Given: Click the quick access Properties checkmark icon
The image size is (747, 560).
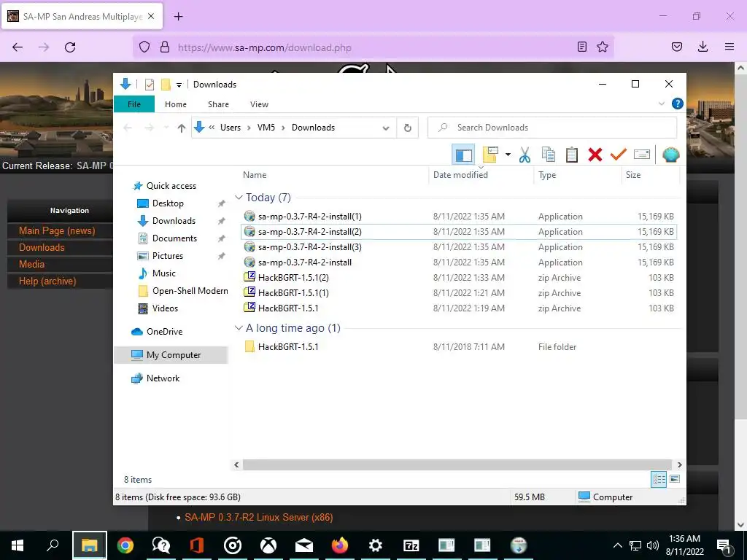Looking at the screenshot, I should click(150, 85).
